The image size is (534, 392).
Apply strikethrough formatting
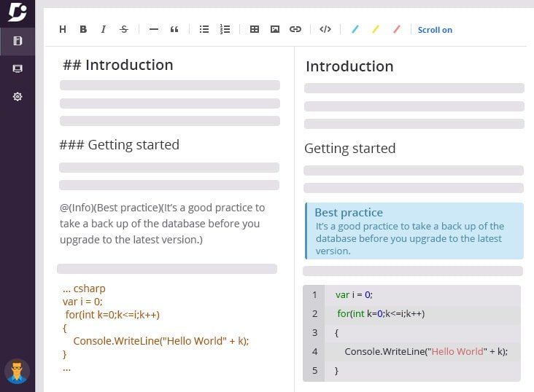124,30
